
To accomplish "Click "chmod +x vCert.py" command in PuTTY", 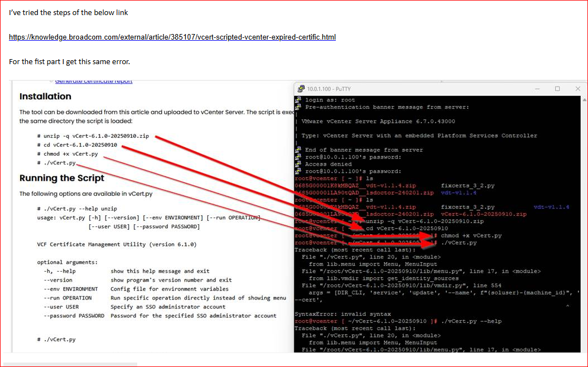I will point(471,235).
